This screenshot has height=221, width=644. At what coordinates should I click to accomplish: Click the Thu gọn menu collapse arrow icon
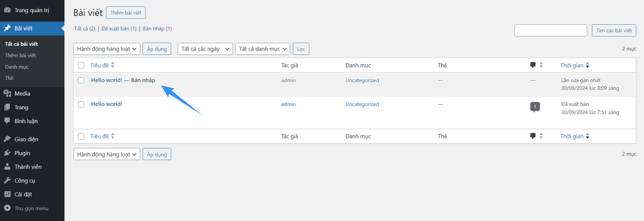[x=7, y=208]
